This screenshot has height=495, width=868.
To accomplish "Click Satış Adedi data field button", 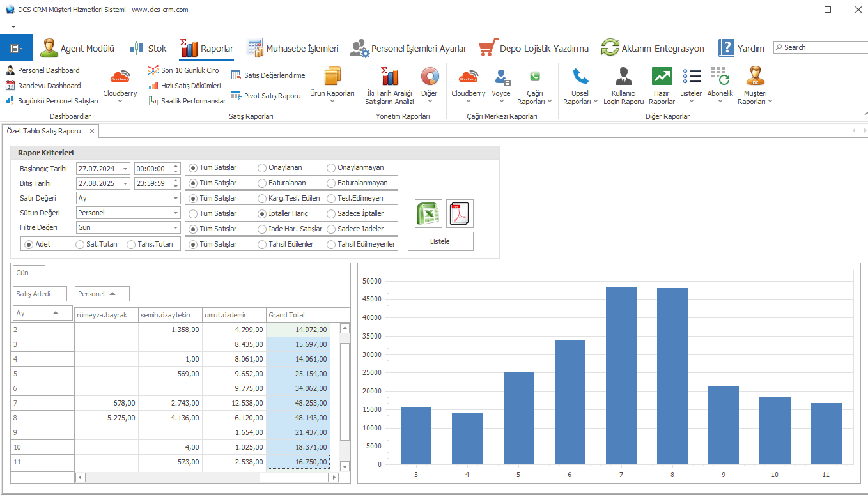I will [x=40, y=294].
